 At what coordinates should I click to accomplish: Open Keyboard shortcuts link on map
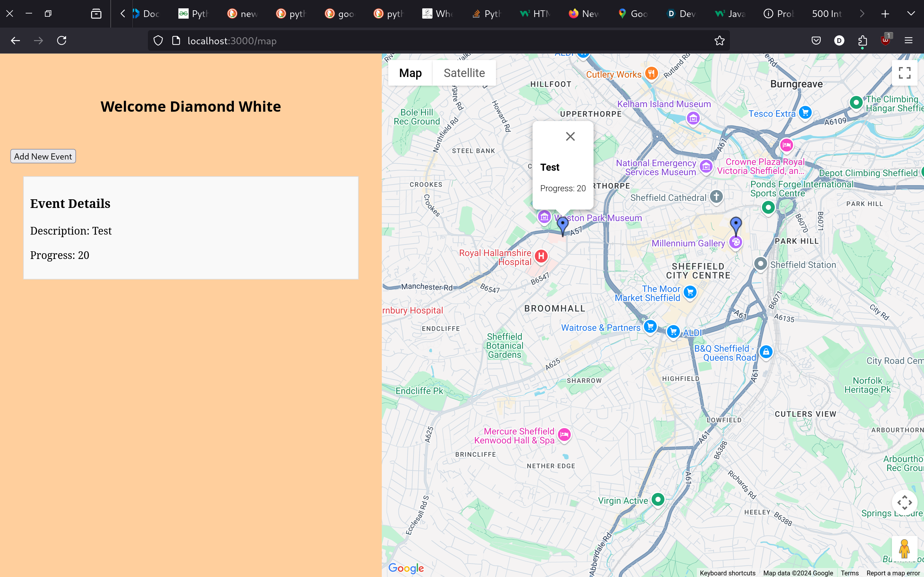pyautogui.click(x=727, y=573)
